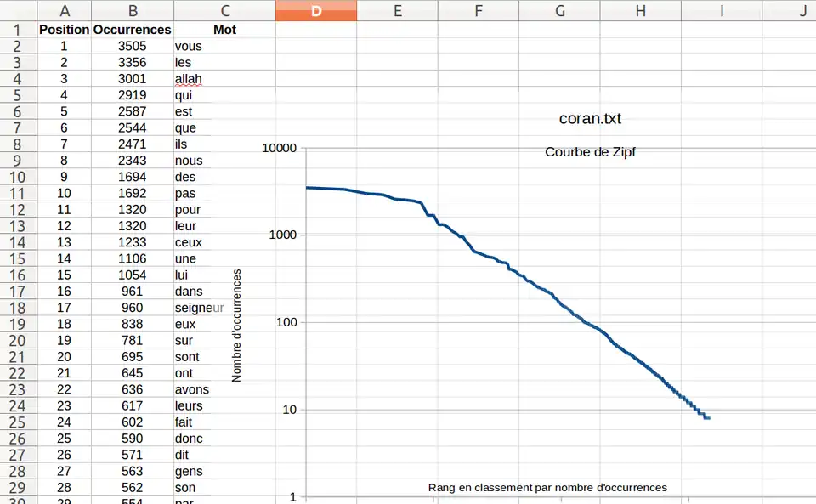Click row 1 header

[18, 29]
